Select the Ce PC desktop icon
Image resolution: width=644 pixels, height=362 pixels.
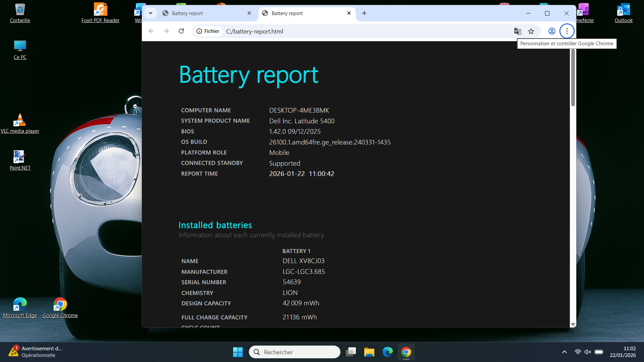[x=20, y=50]
